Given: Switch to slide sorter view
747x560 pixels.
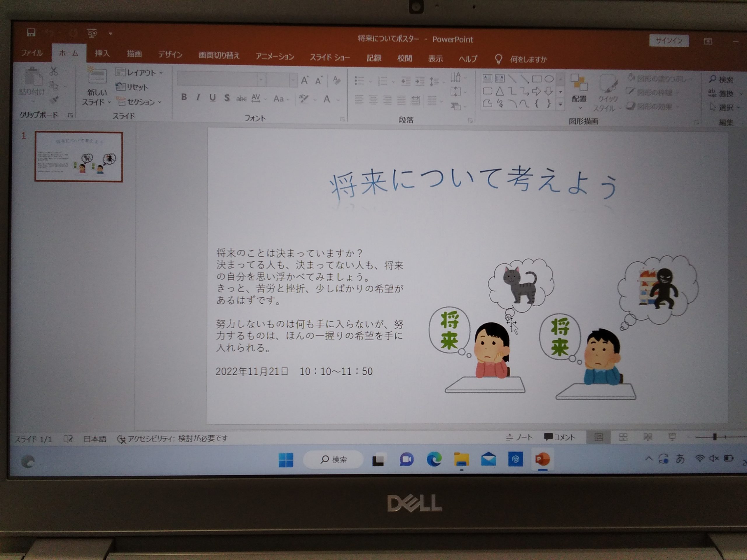Looking at the screenshot, I should [623, 437].
